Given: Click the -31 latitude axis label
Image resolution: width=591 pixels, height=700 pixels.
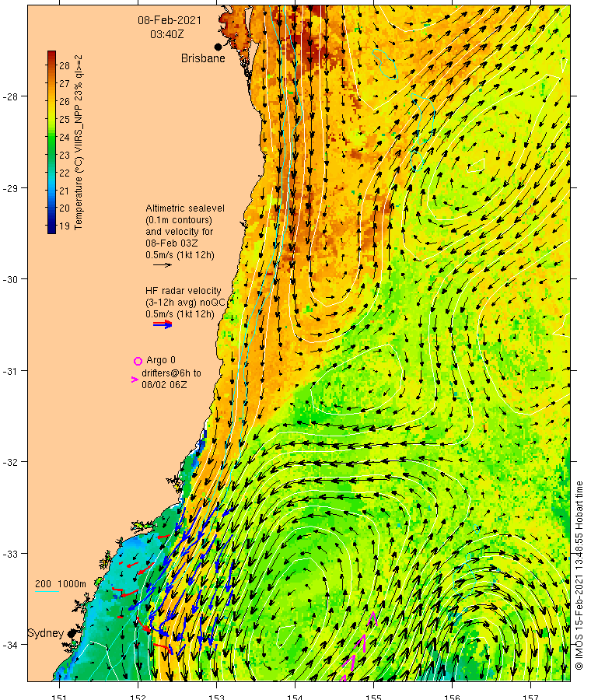Looking at the screenshot, I should pyautogui.click(x=10, y=371).
